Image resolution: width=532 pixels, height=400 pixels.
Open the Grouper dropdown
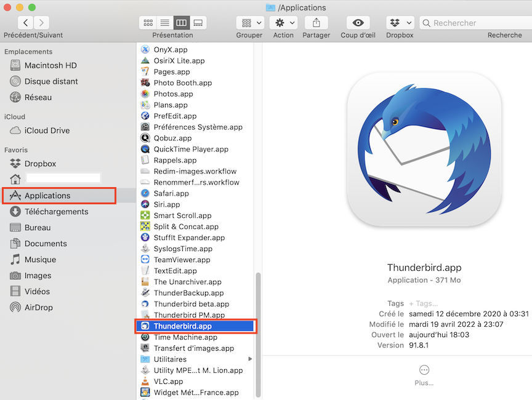click(x=250, y=23)
